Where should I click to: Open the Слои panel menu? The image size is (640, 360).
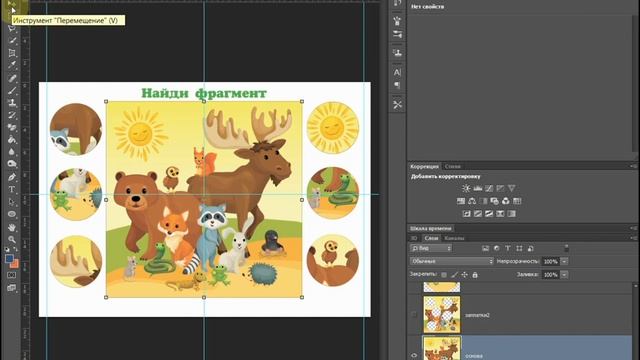(x=633, y=238)
